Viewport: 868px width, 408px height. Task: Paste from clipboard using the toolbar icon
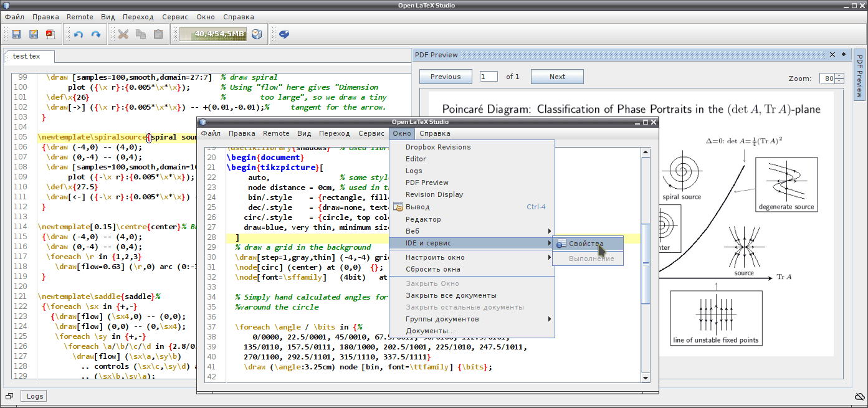pos(158,34)
